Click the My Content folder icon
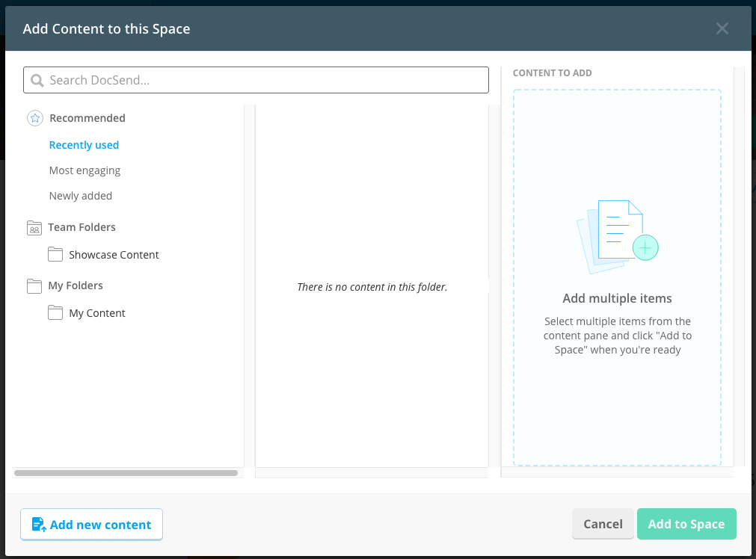The height and width of the screenshot is (559, 756). 55,312
